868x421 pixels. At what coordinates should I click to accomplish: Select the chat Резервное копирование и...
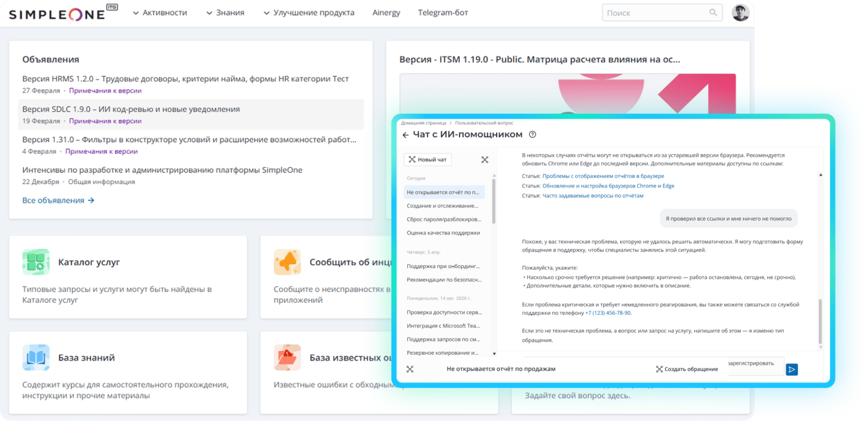point(444,353)
